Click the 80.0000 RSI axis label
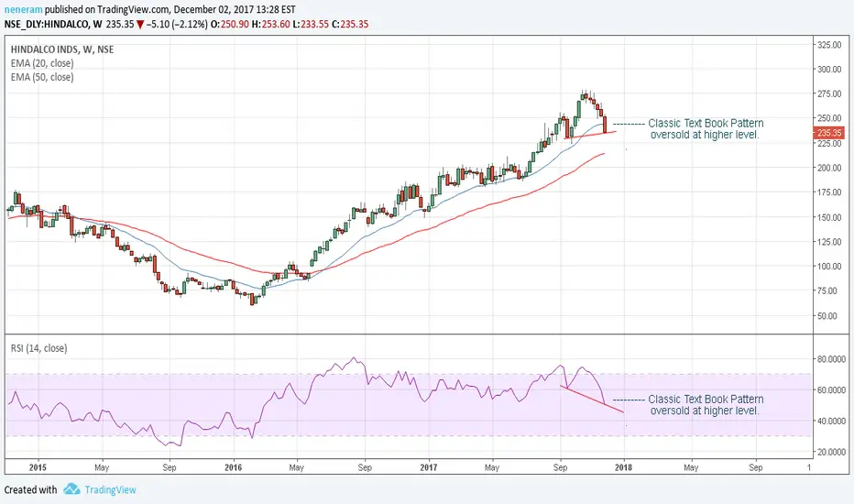 tap(830, 359)
